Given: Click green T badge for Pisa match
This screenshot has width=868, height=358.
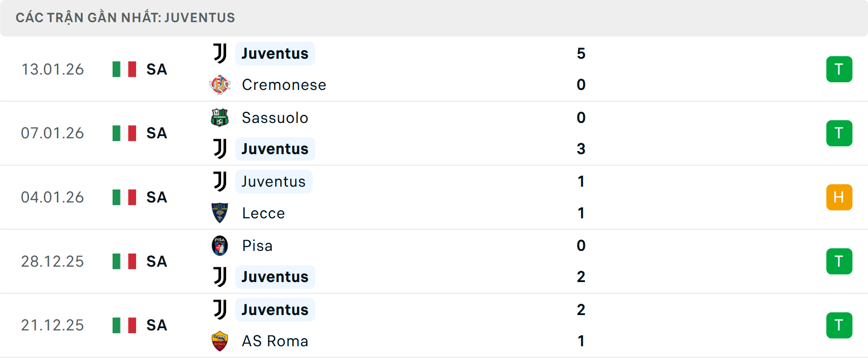Looking at the screenshot, I should [x=839, y=261].
